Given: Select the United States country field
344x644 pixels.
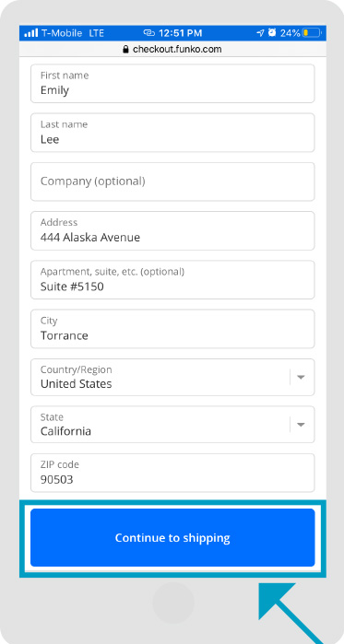Looking at the screenshot, I should tap(172, 377).
